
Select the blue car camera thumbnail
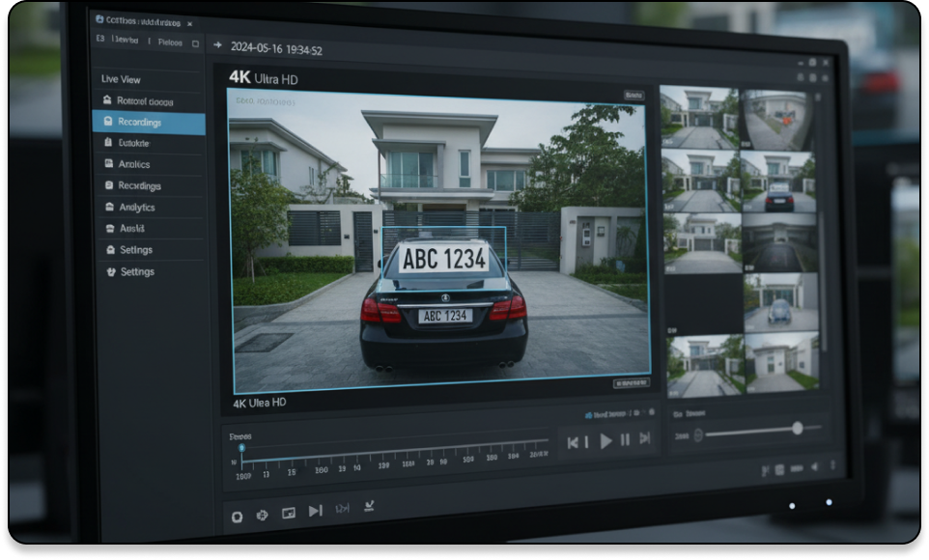point(779,311)
